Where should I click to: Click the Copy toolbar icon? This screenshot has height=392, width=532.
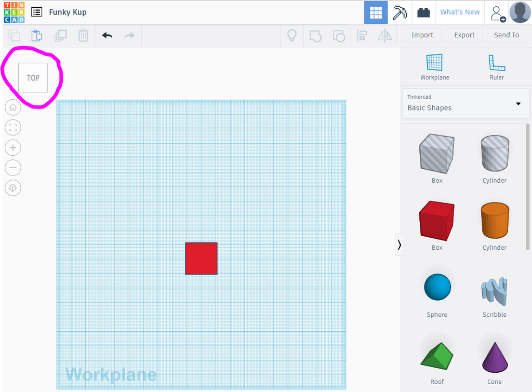pyautogui.click(x=14, y=35)
